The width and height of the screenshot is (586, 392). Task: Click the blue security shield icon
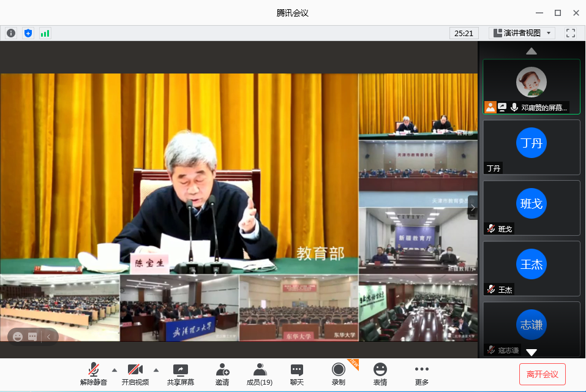tap(28, 33)
